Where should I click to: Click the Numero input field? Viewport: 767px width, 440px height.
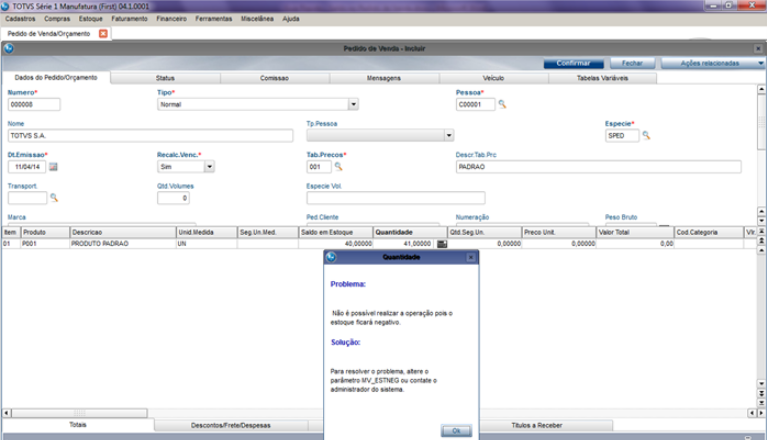pyautogui.click(x=34, y=104)
